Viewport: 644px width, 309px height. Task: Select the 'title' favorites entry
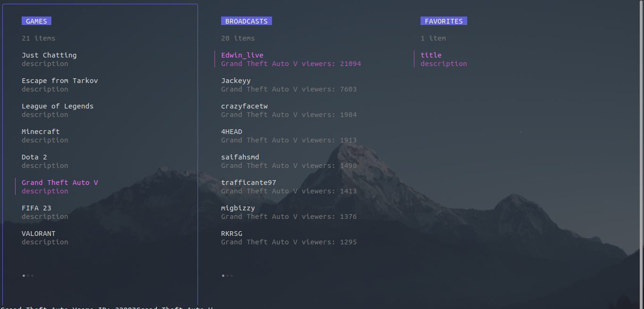pos(431,55)
